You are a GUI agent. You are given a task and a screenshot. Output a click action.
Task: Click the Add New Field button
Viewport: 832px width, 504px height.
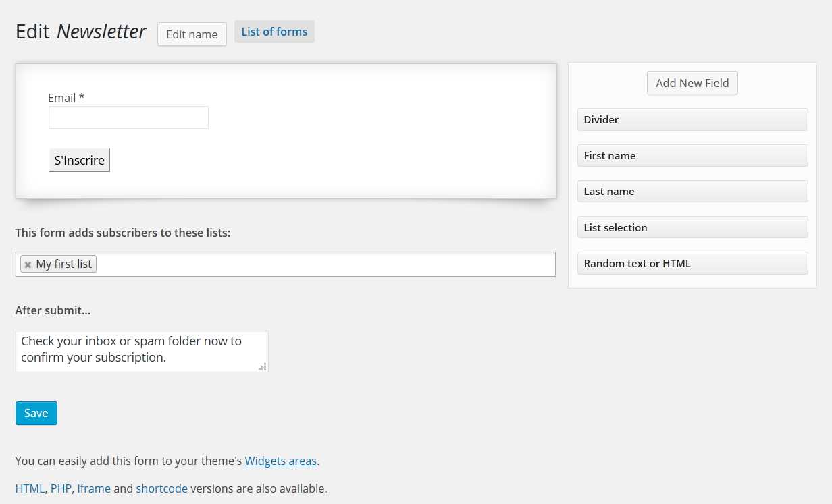click(692, 83)
